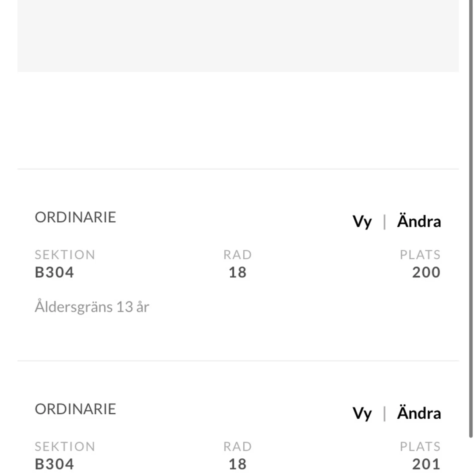Click Ändra for the seat 200 ticket
The width and height of the screenshot is (476, 476).
point(419,221)
